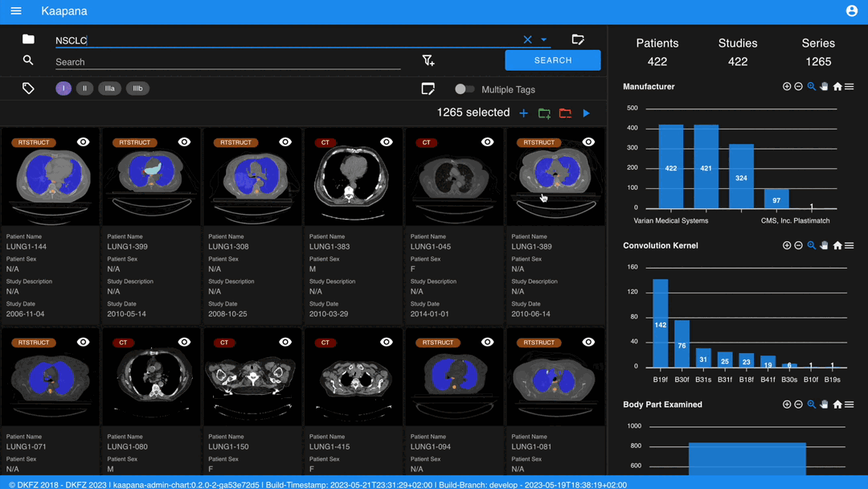Add a filter with the funnel-plus icon
Screen dimensions: 868x489
(428, 60)
